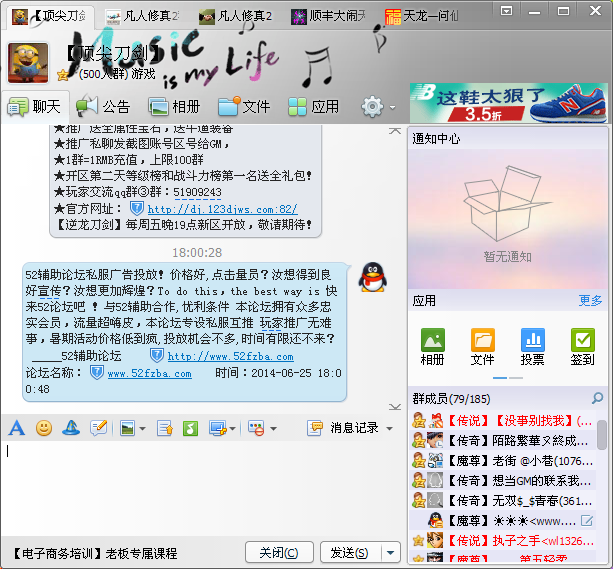This screenshot has width=613, height=569.
Task: Click the send file document icon
Action: pos(165,428)
